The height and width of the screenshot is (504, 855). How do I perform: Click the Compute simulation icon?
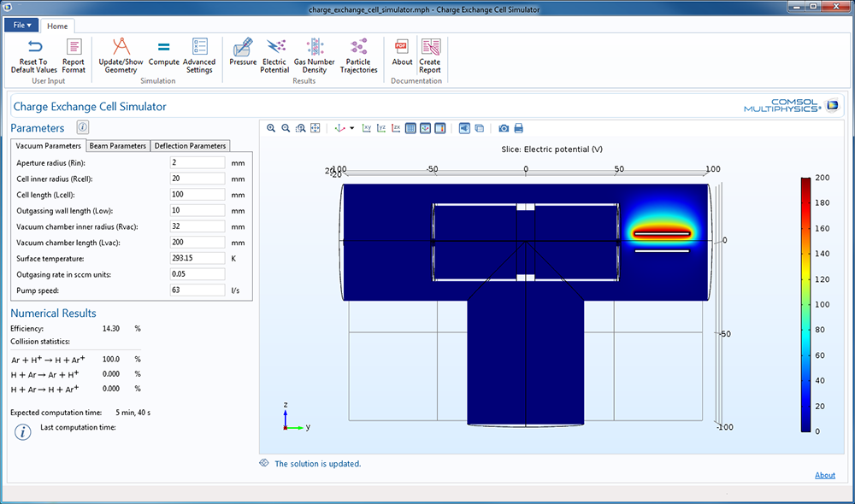coord(163,53)
